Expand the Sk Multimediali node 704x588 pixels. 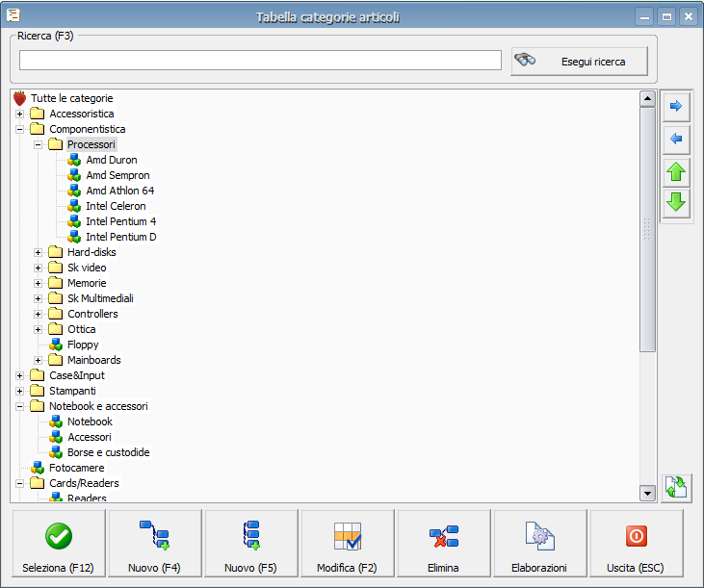tap(39, 298)
